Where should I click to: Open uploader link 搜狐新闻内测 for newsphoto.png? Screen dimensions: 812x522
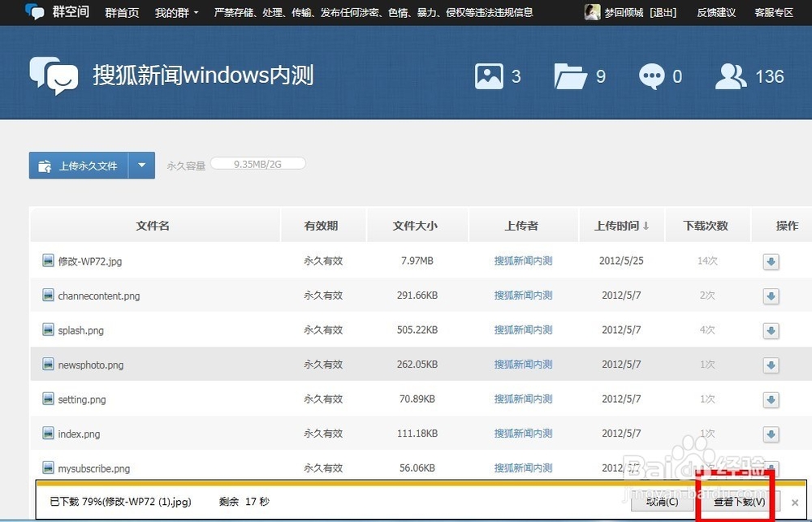point(523,365)
